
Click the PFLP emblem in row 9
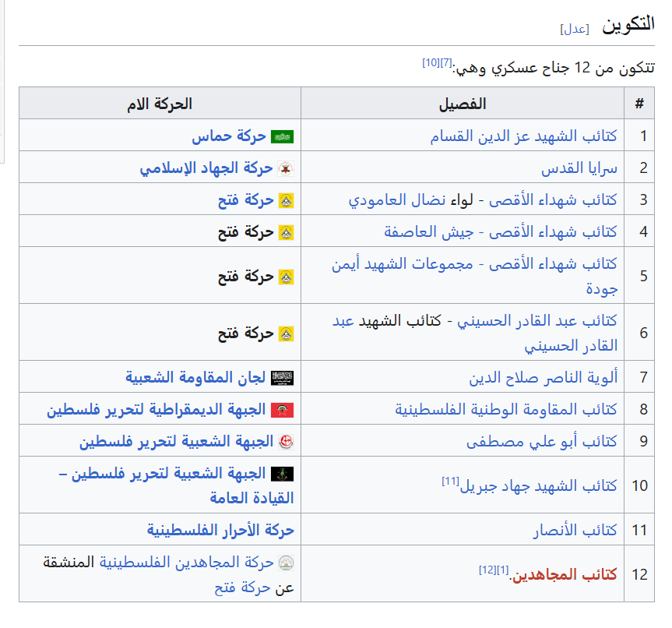click(286, 442)
